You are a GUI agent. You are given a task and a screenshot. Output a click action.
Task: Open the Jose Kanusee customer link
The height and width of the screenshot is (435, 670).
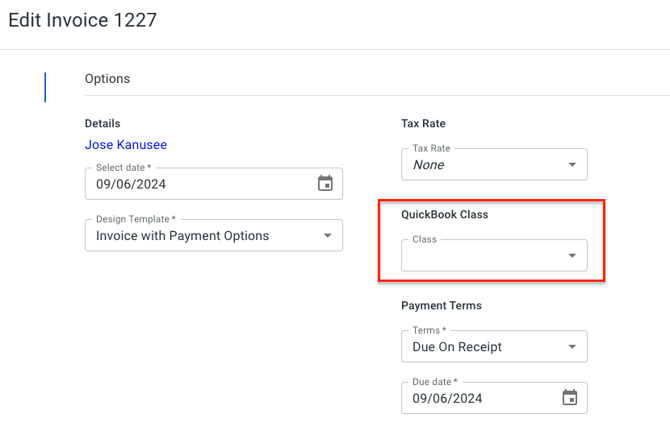126,145
